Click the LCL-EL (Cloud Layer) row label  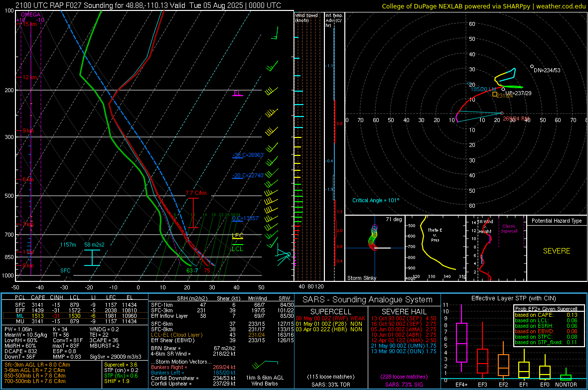pos(176,335)
